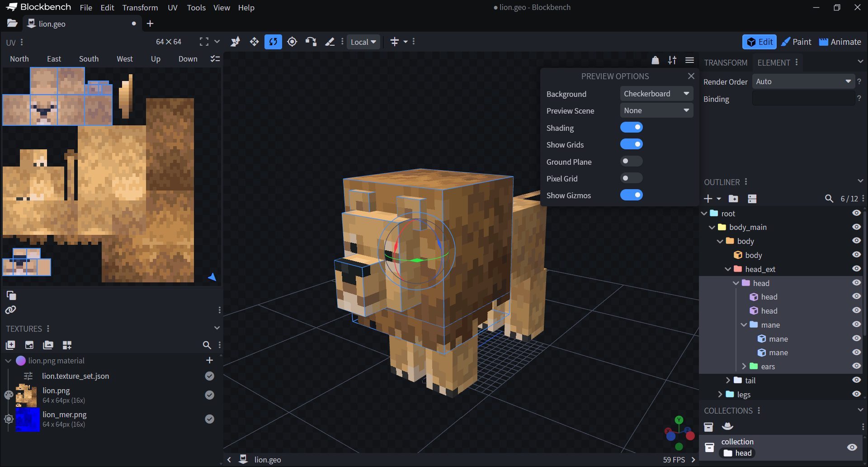Screen dimensions: 868x467
Task: Select the Move tool in the toolbar
Action: click(x=254, y=41)
